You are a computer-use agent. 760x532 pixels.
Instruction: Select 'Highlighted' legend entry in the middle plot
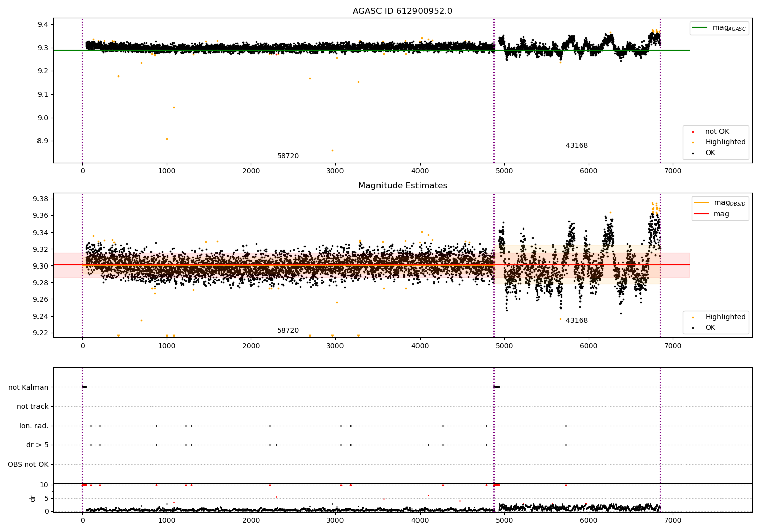pos(726,317)
